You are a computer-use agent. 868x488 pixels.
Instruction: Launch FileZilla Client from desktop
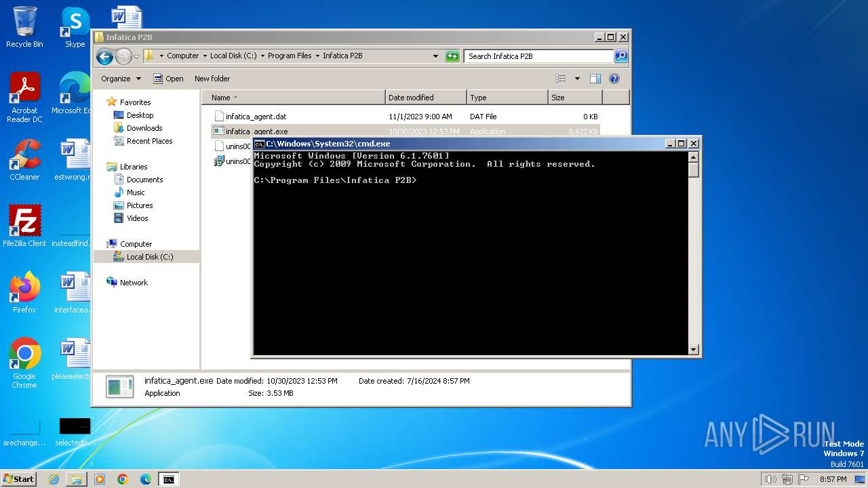coord(24,226)
